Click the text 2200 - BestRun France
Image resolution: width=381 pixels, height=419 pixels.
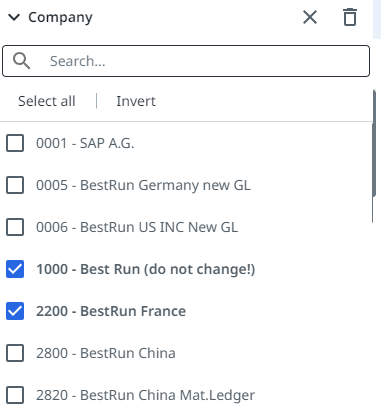point(111,311)
